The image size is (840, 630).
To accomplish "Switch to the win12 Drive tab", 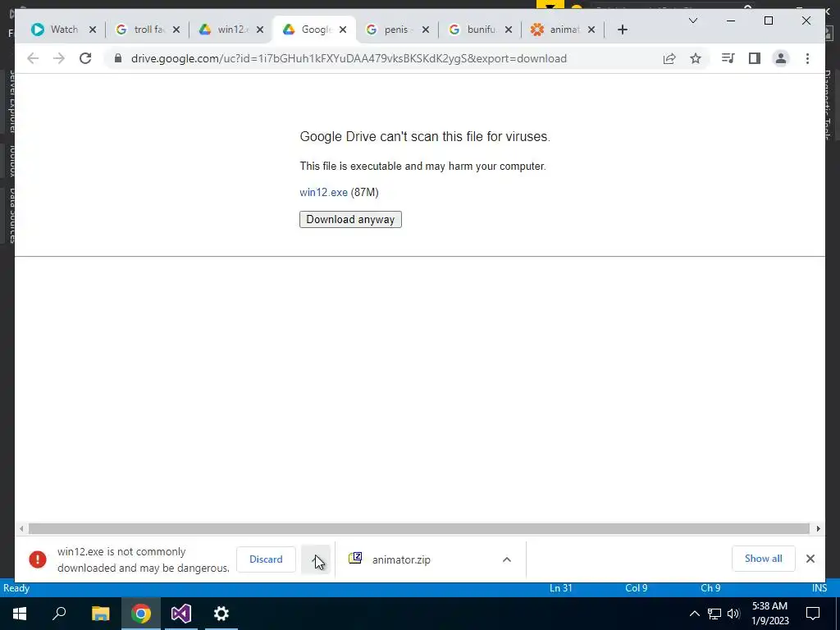I will [225, 30].
